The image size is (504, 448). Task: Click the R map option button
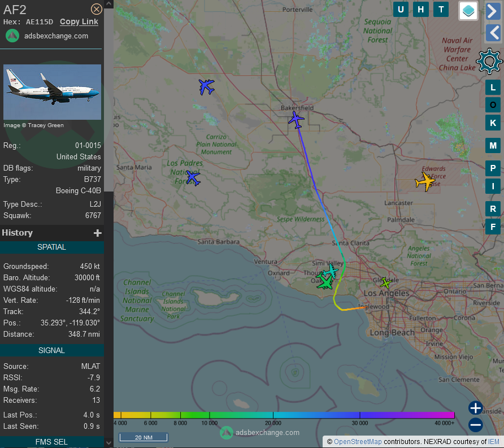click(x=493, y=209)
